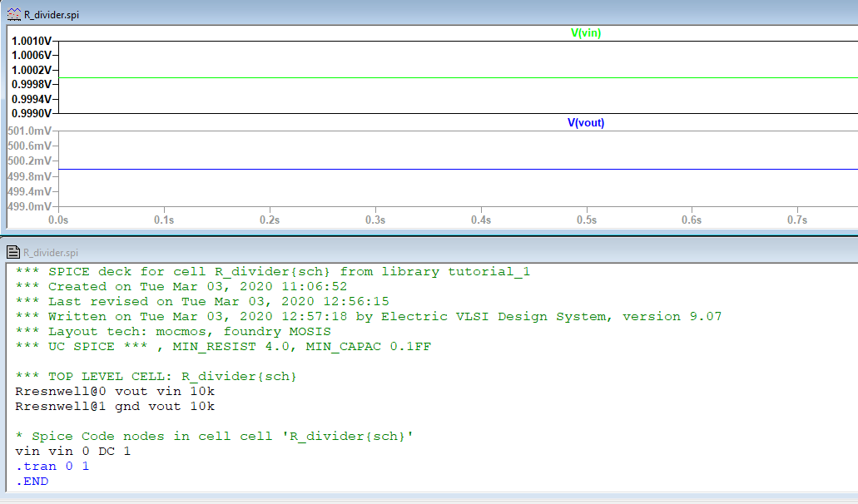The height and width of the screenshot is (504, 858).
Task: Click the Rresnwell@0 resistor netlist line
Action: click(115, 391)
